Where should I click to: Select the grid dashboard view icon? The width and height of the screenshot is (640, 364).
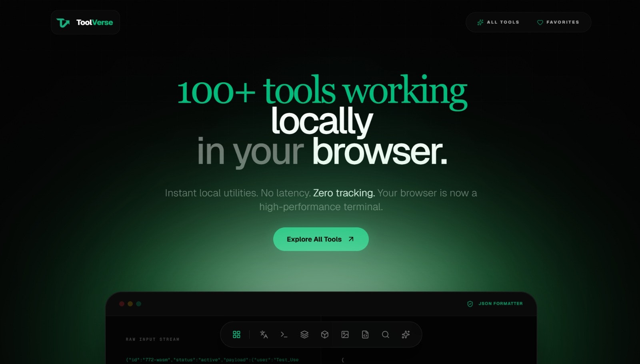pyautogui.click(x=236, y=334)
